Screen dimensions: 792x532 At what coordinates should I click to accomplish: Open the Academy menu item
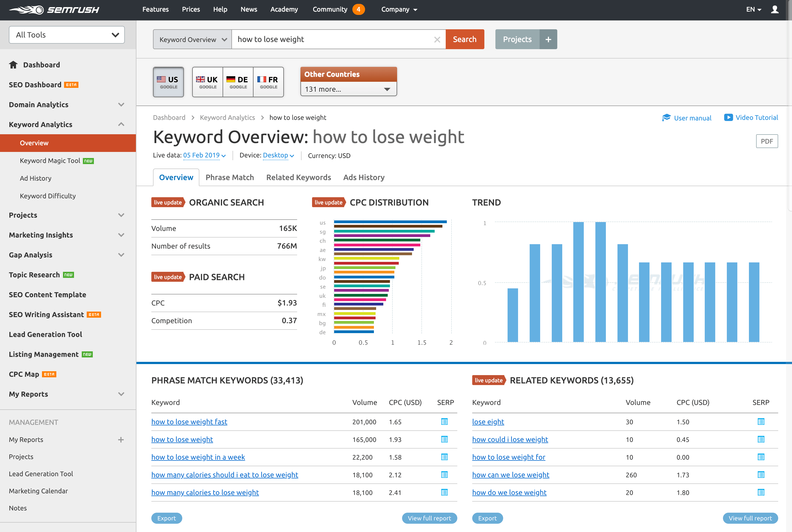(284, 9)
